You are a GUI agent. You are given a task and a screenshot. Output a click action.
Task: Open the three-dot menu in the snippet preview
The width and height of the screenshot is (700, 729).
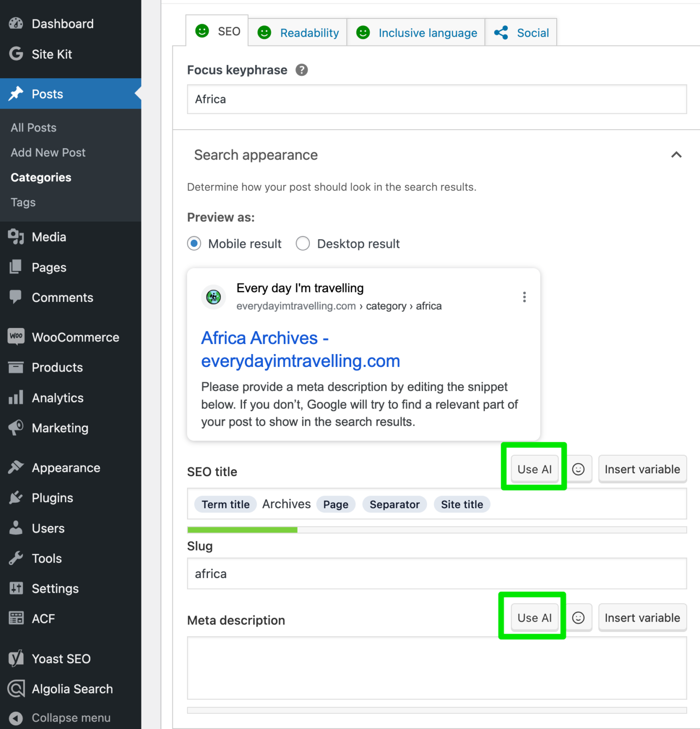(524, 297)
